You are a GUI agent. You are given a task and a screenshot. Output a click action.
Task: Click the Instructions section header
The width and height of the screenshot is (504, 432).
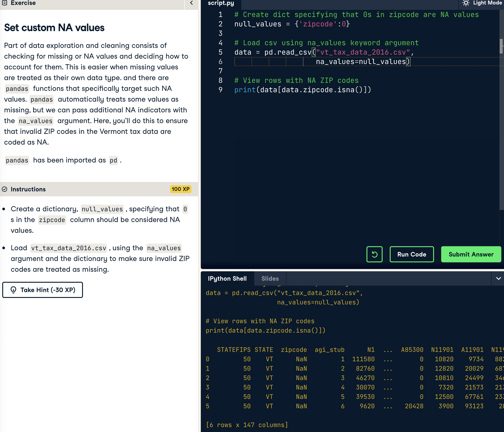28,189
